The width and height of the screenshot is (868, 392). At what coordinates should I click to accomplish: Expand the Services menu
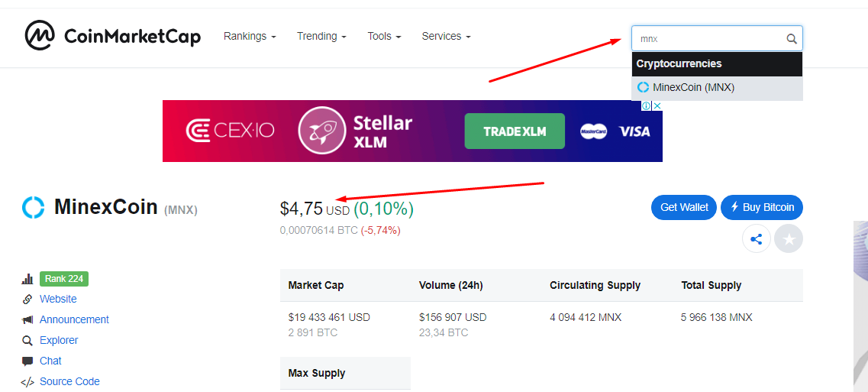tap(446, 37)
